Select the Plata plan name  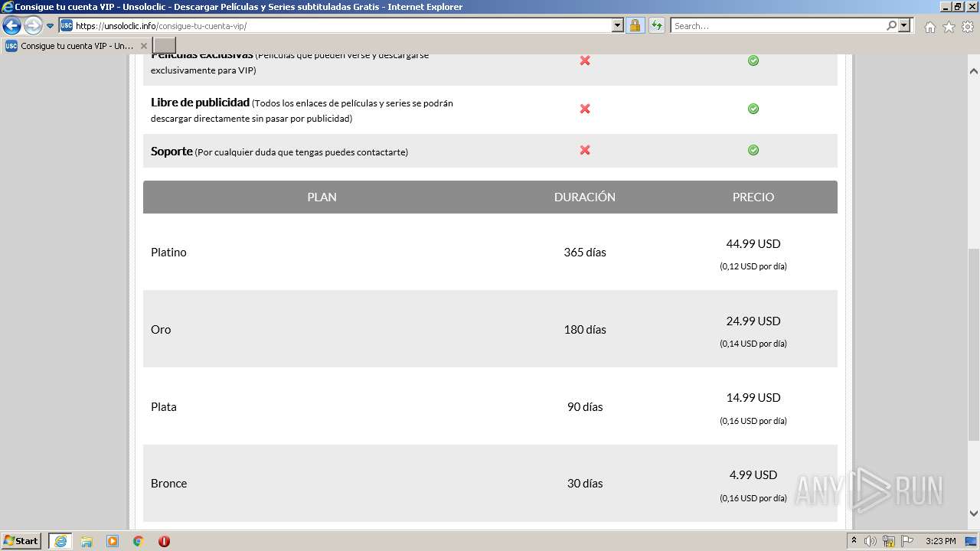(x=164, y=406)
